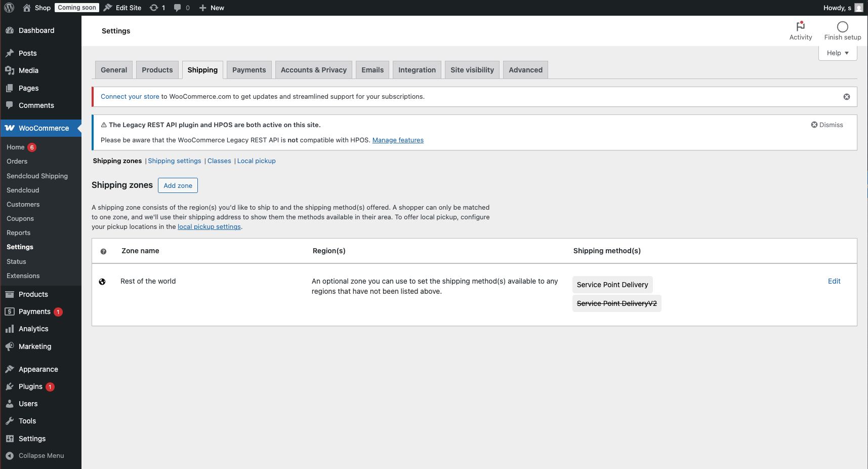Open the Reports submenu item

click(x=19, y=233)
